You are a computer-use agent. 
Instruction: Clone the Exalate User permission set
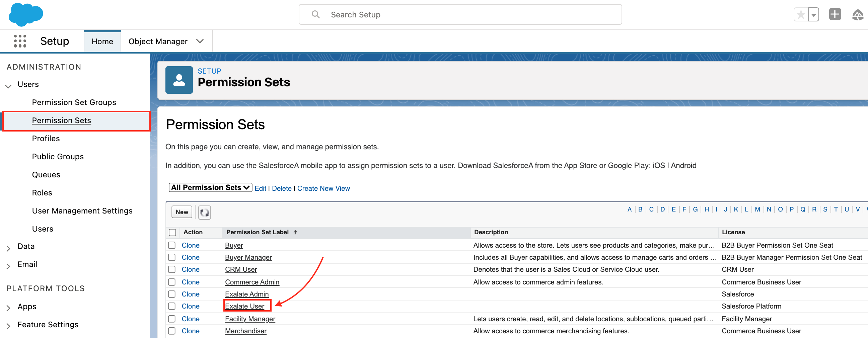(191, 306)
